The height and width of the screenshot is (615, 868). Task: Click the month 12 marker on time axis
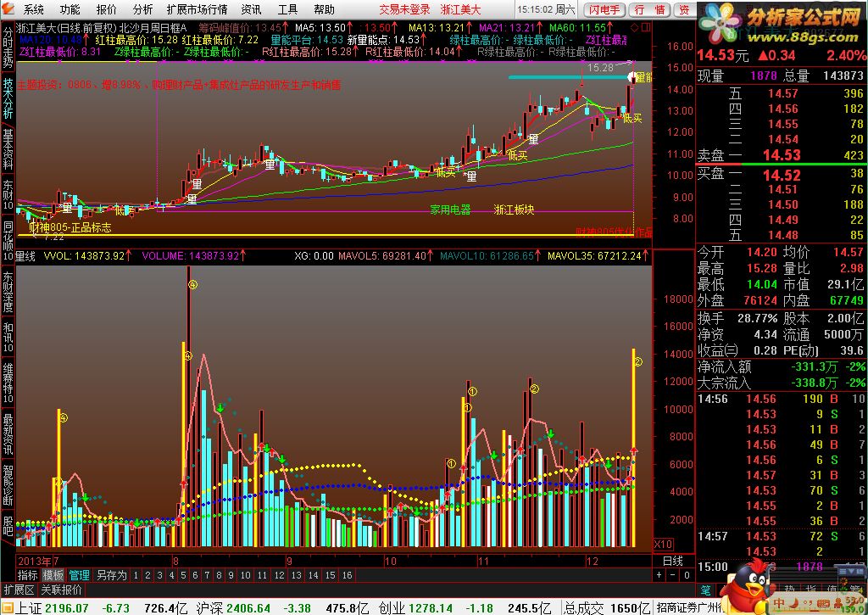coord(593,561)
